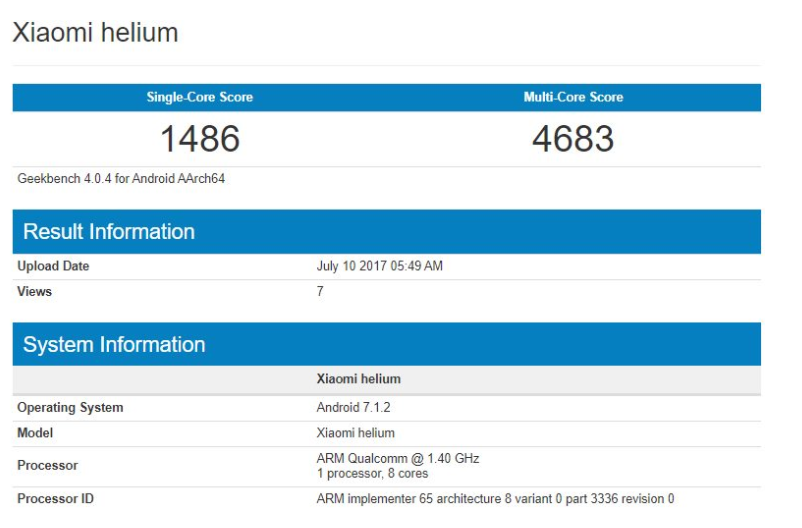The height and width of the screenshot is (528, 802).
Task: Click the Model row label
Action: (35, 433)
